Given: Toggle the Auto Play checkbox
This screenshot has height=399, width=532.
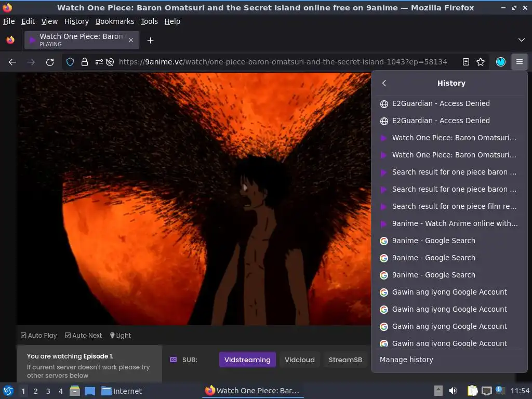Looking at the screenshot, I should [x=38, y=336].
